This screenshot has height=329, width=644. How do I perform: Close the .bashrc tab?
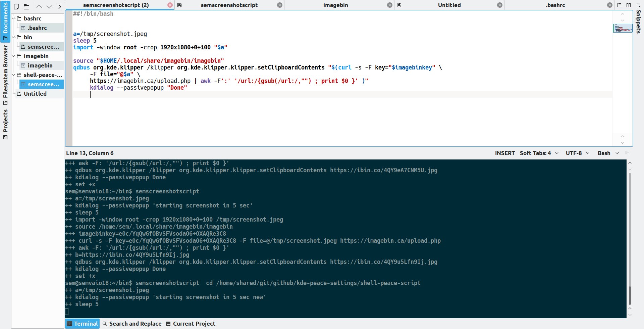pyautogui.click(x=610, y=5)
